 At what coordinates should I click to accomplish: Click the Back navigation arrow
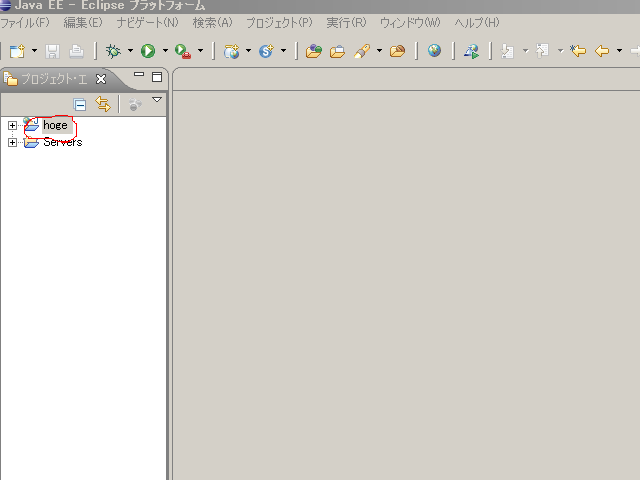coord(602,51)
